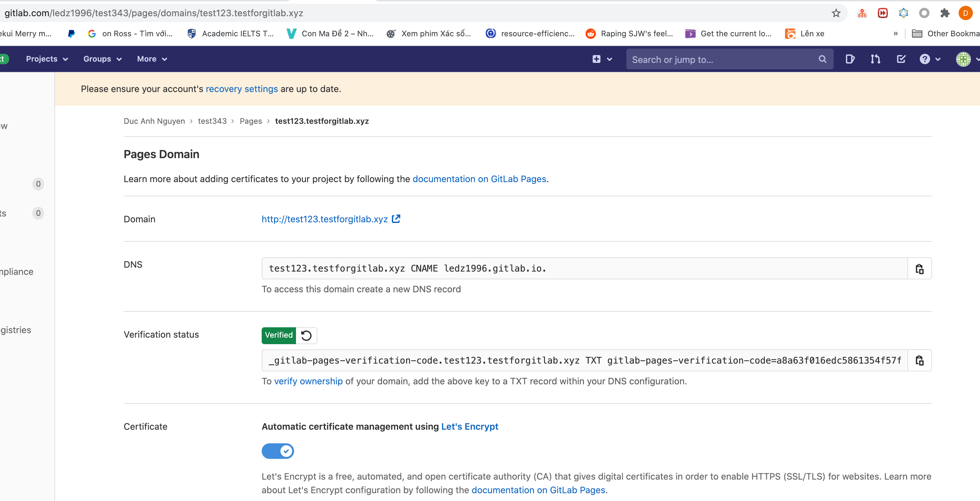
Task: Copy the verification TXT record to clipboard
Action: (x=919, y=361)
